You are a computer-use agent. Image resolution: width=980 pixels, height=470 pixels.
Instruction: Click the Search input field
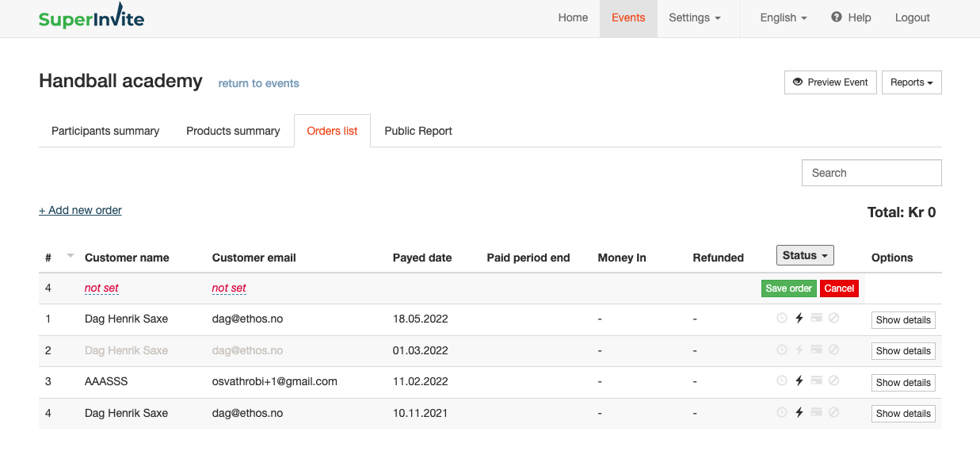point(871,173)
